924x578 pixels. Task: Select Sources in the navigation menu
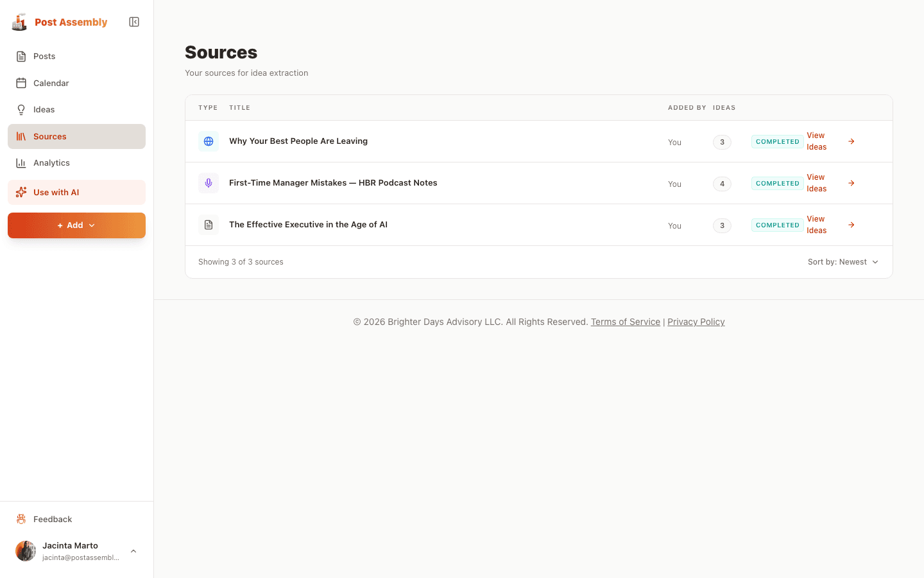pos(49,136)
